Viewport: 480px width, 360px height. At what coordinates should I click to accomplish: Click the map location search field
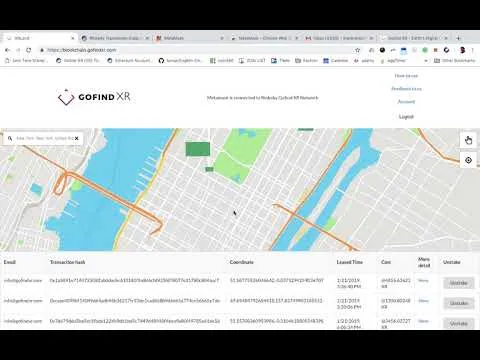coord(44,138)
